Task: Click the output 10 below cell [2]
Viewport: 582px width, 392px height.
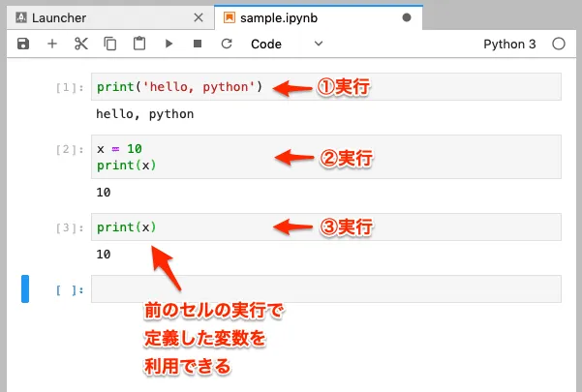Action: 104,192
